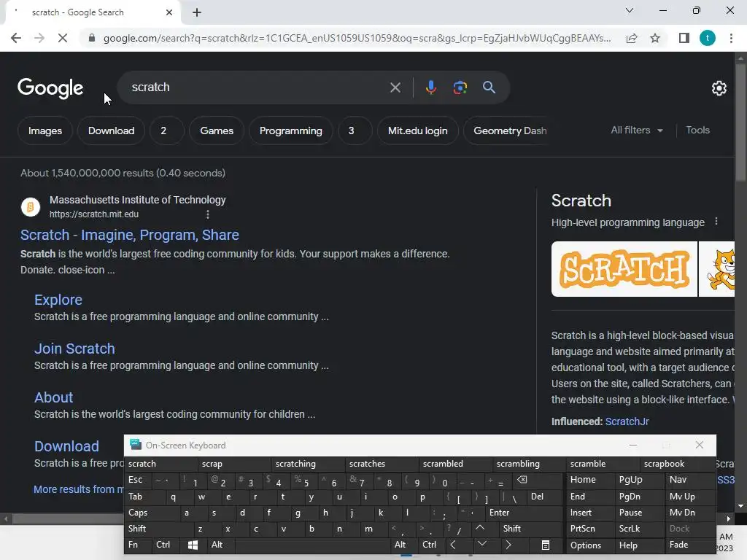Viewport: 747px width, 560px height.
Task: Select the Programming filter chip
Action: (x=290, y=131)
